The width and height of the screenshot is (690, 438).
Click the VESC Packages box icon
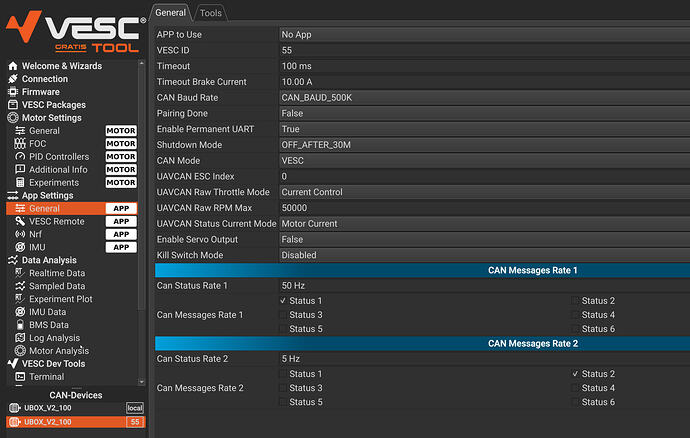point(13,105)
